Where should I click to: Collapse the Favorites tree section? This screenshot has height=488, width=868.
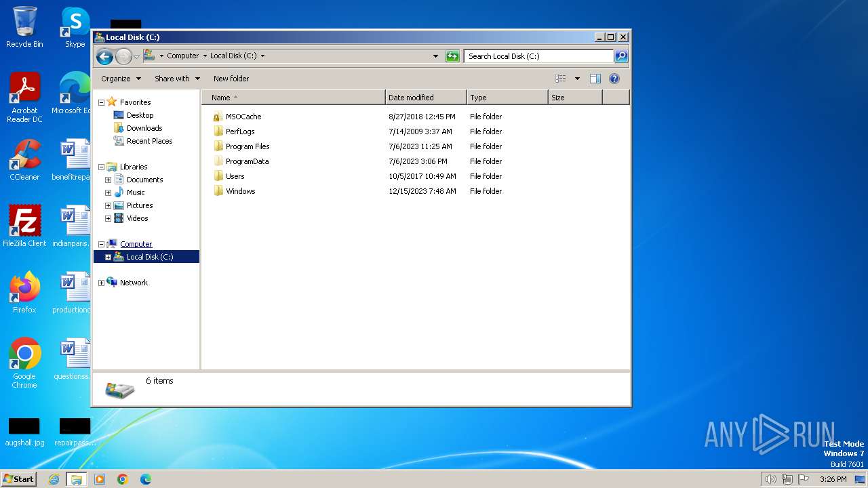click(101, 102)
